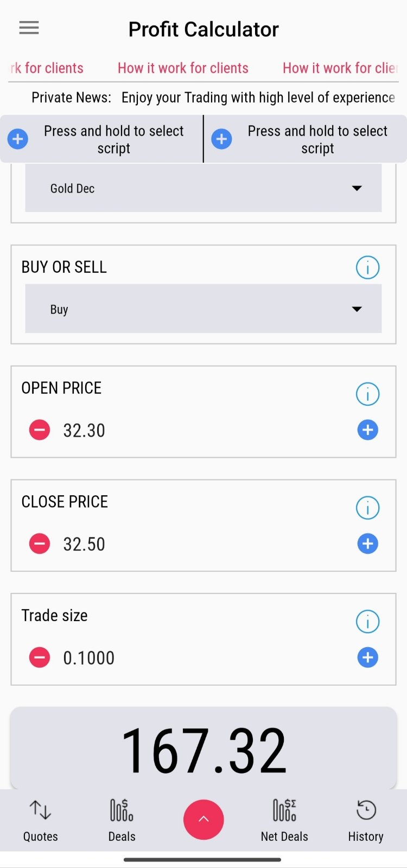This screenshot has width=407, height=868.
Task: Tap info icon for OPEN PRICE
Action: click(367, 394)
